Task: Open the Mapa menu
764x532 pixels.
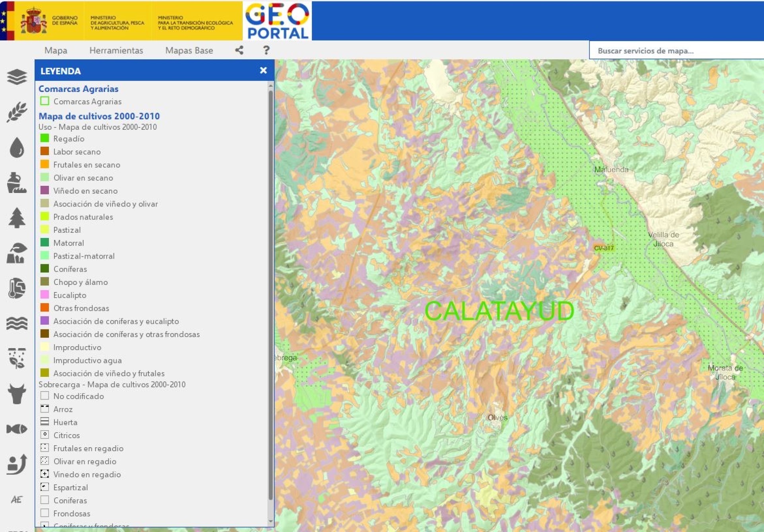Action: [56, 51]
